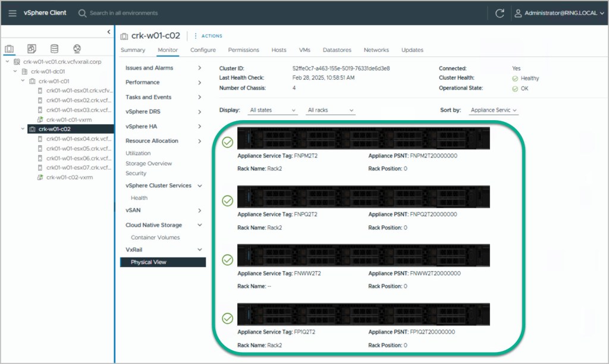Open the hamburger navigation menu
The width and height of the screenshot is (609, 364).
click(12, 13)
